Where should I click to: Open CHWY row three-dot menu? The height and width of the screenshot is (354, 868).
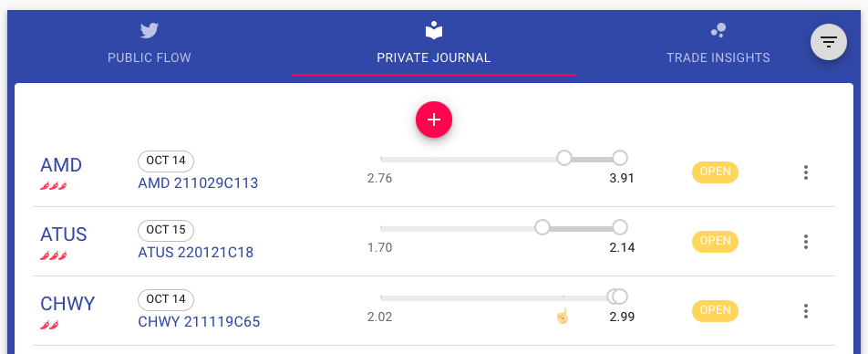[805, 311]
